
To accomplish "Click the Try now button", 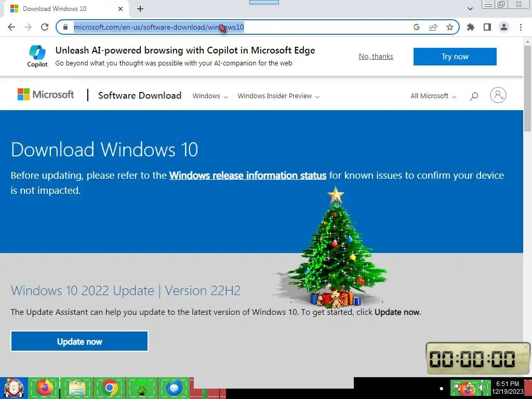I will [x=455, y=56].
